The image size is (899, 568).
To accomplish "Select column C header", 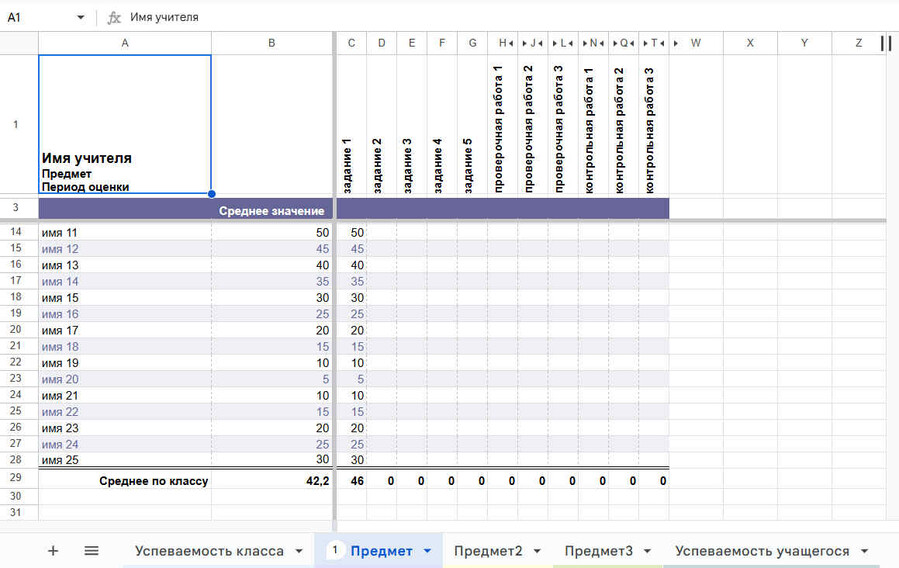I will [x=351, y=43].
